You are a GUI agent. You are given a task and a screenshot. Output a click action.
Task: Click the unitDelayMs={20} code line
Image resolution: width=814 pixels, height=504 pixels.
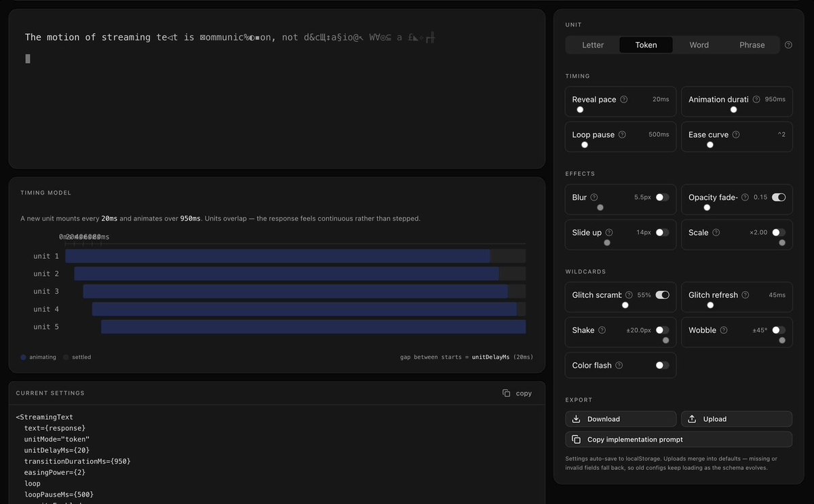click(57, 450)
